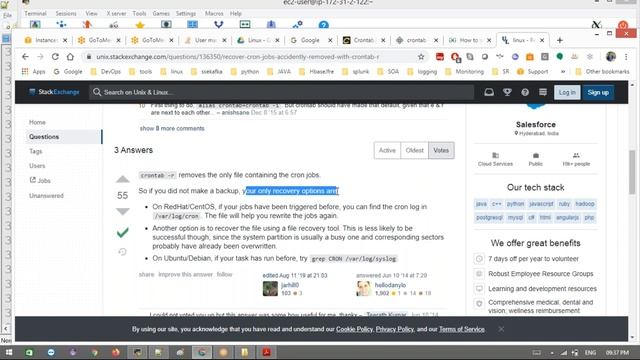Open the Chrome profile avatar
Screen dimensions: 640x360
click(611, 57)
